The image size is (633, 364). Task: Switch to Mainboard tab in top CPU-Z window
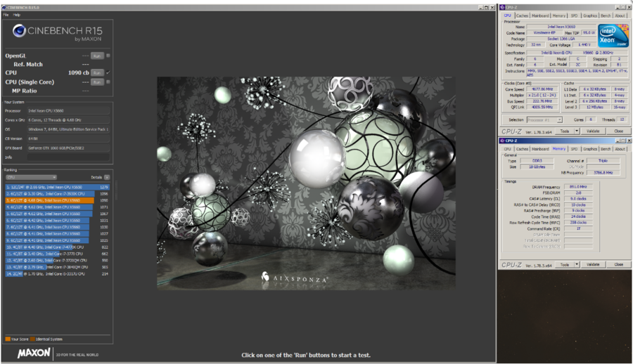click(x=540, y=15)
